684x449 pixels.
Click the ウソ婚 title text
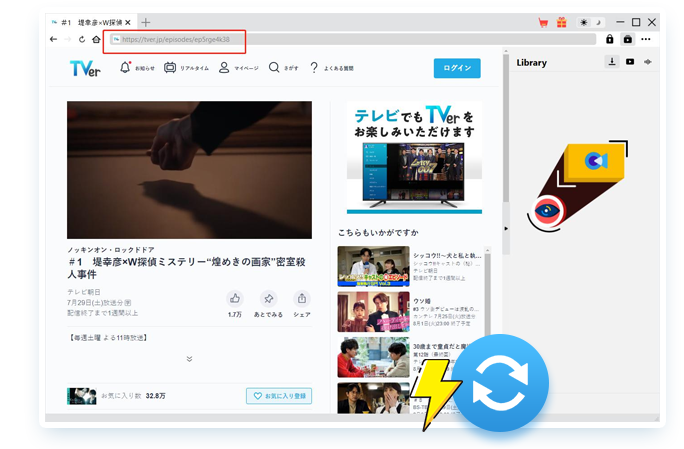[422, 301]
